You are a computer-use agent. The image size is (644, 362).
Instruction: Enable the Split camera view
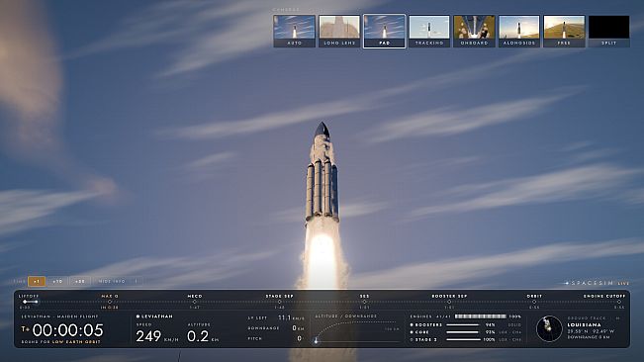point(608,31)
